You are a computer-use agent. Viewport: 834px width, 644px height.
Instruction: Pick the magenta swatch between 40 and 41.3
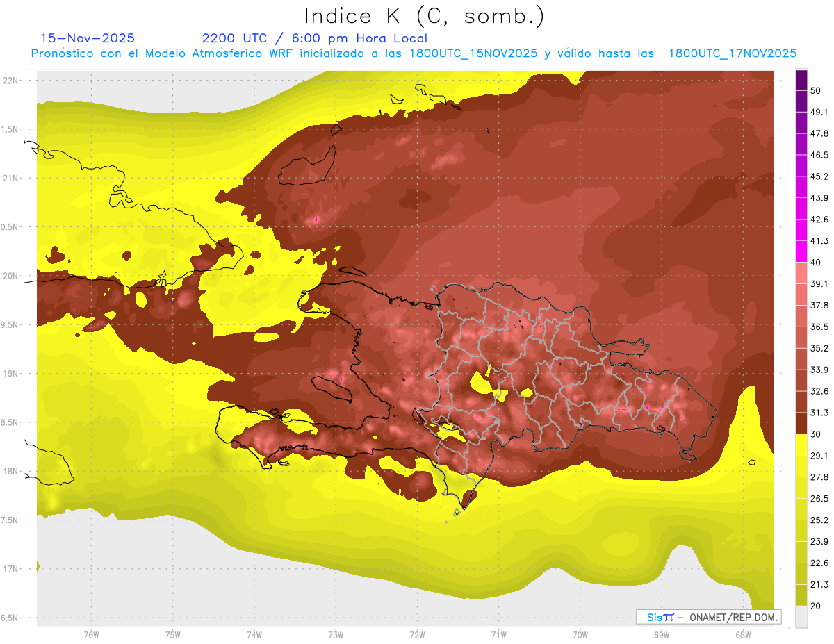click(801, 251)
